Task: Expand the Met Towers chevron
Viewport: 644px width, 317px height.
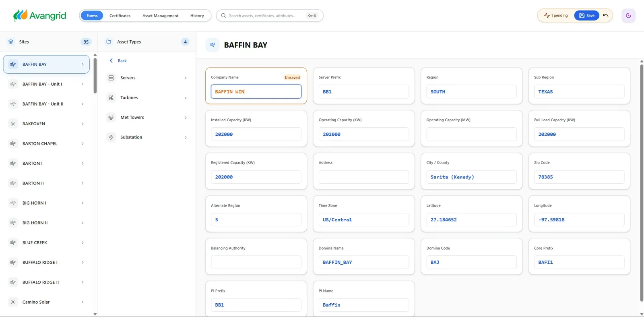Action: (186, 118)
